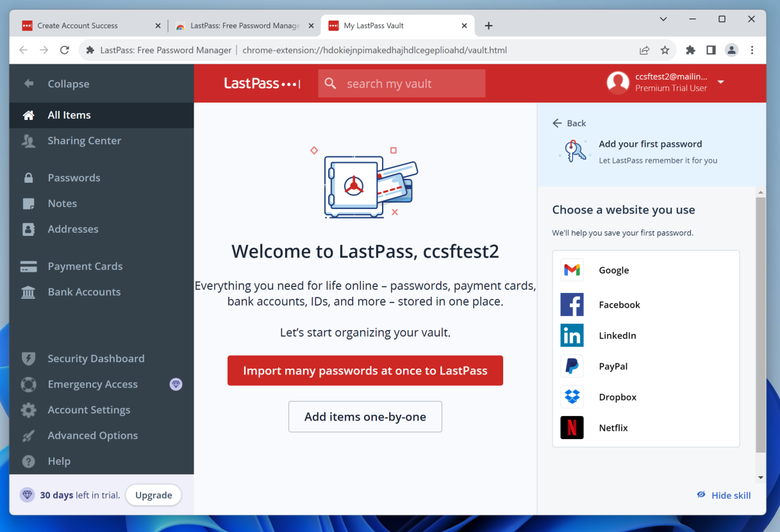The width and height of the screenshot is (780, 532).
Task: Click the All Items home icon
Action: [28, 115]
